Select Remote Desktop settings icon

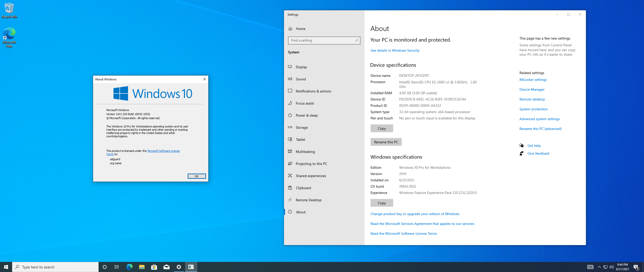(290, 200)
